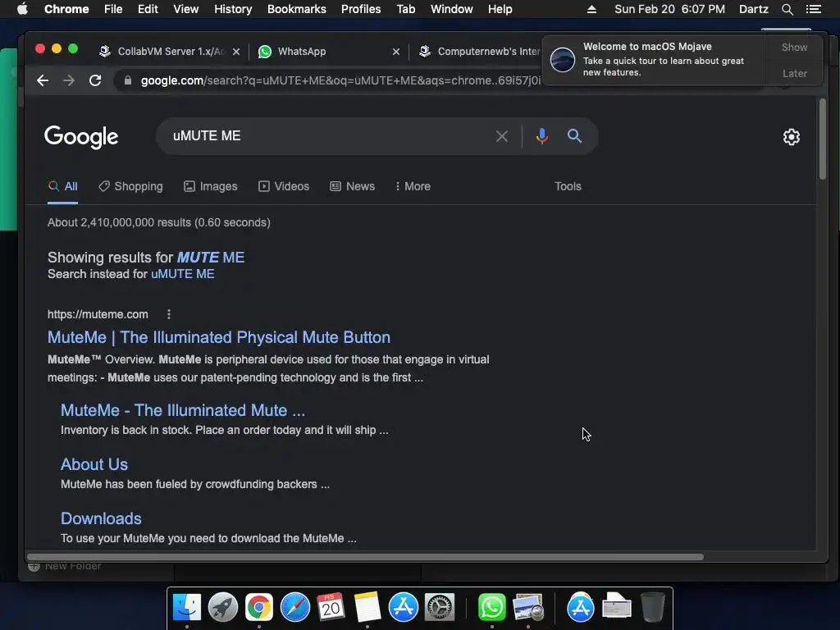The image size is (840, 630).
Task: Click the Chrome icon in the Dock
Action: coord(258,608)
